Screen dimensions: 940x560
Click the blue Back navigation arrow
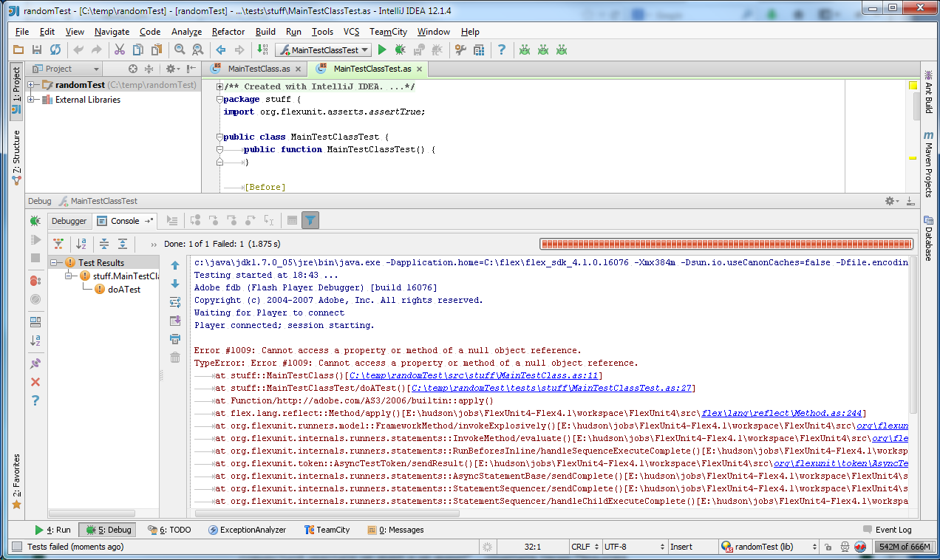click(x=220, y=49)
